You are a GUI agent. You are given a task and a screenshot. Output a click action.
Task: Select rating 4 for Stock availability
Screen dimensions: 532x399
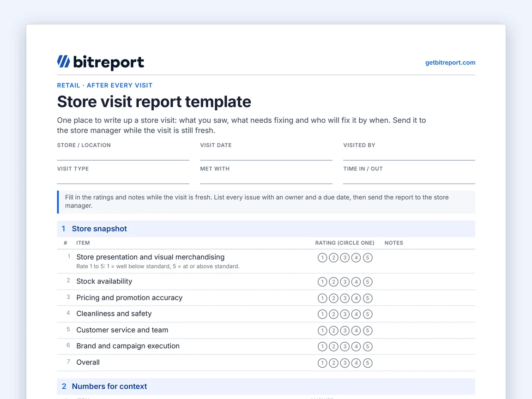click(356, 282)
